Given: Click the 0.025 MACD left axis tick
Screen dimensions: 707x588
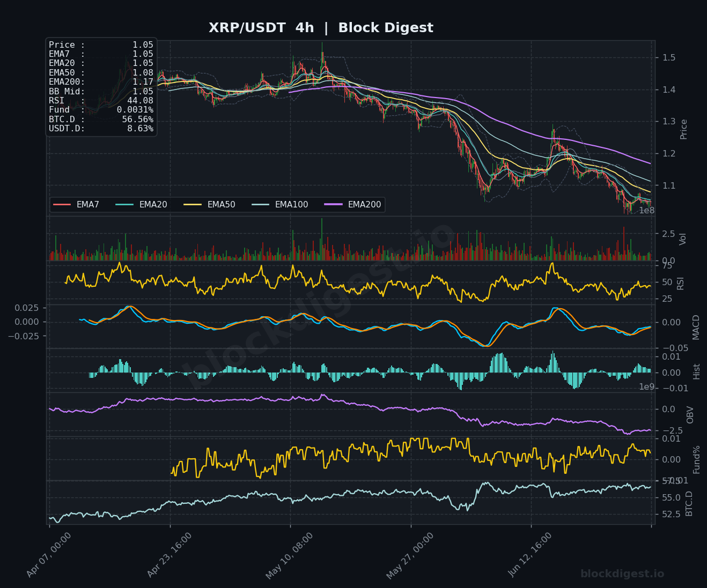Looking at the screenshot, I should click(26, 308).
